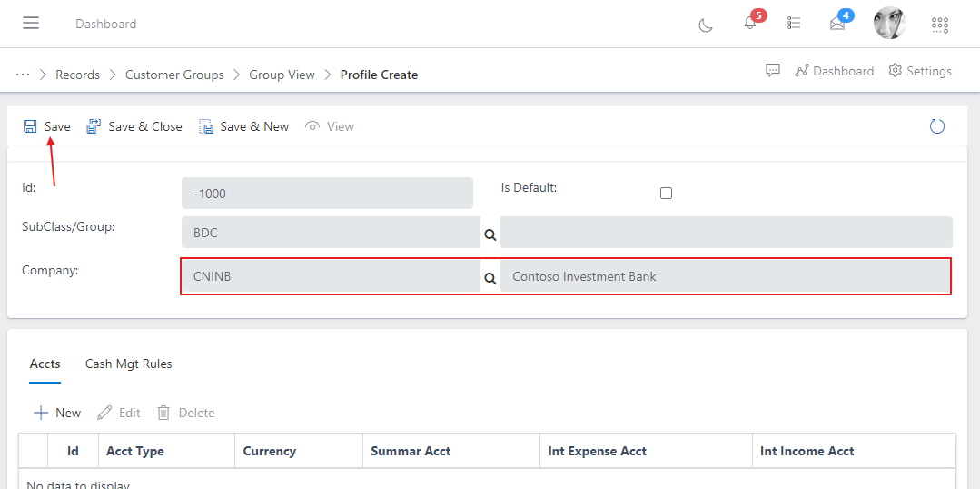Sort by Int Income Acct column
This screenshot has width=980, height=489.
pos(854,451)
